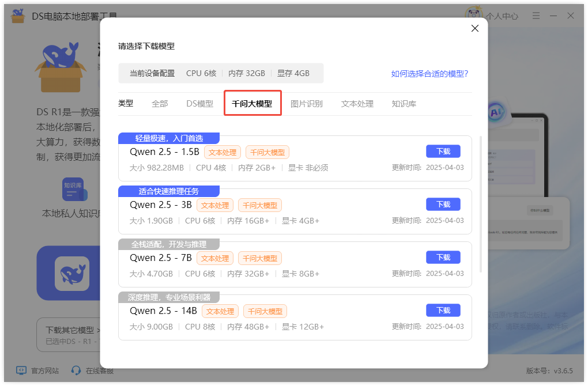Click the 轻量极速，入门首选 banner
Viewport: 588px width, 386px height.
[x=169, y=138]
